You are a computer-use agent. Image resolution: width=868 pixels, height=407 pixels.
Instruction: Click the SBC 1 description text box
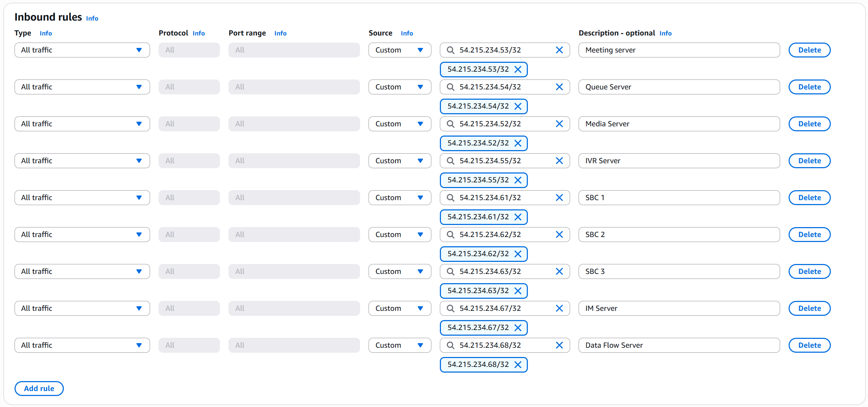[x=679, y=198]
